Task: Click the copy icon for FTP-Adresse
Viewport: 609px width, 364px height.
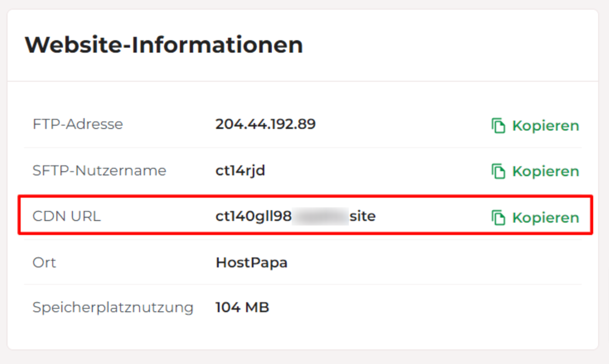Action: pyautogui.click(x=498, y=126)
